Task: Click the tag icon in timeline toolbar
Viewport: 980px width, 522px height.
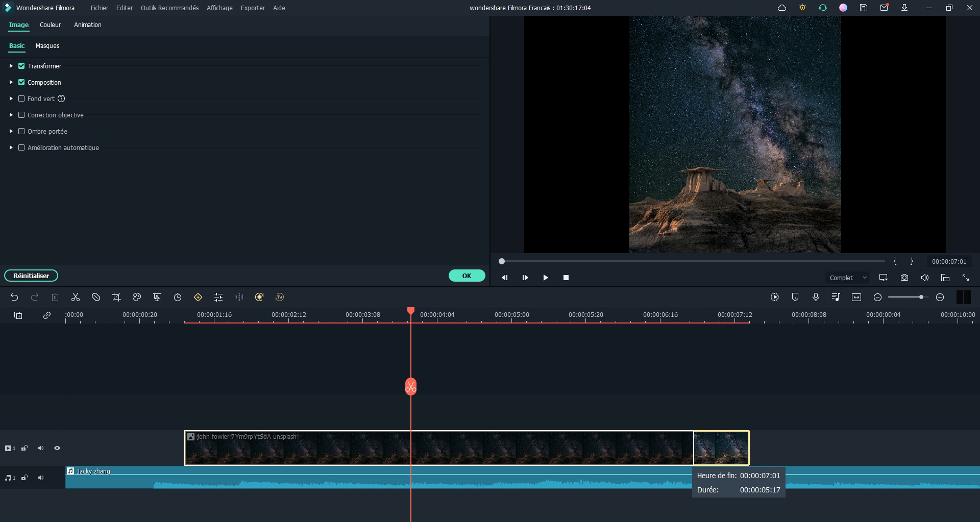Action: 96,297
